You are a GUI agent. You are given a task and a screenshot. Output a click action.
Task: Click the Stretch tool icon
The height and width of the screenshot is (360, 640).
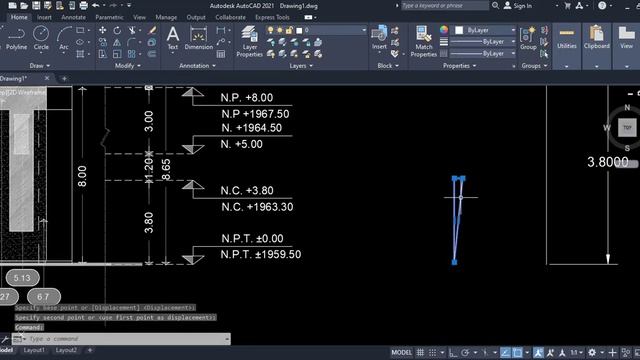tap(102, 54)
